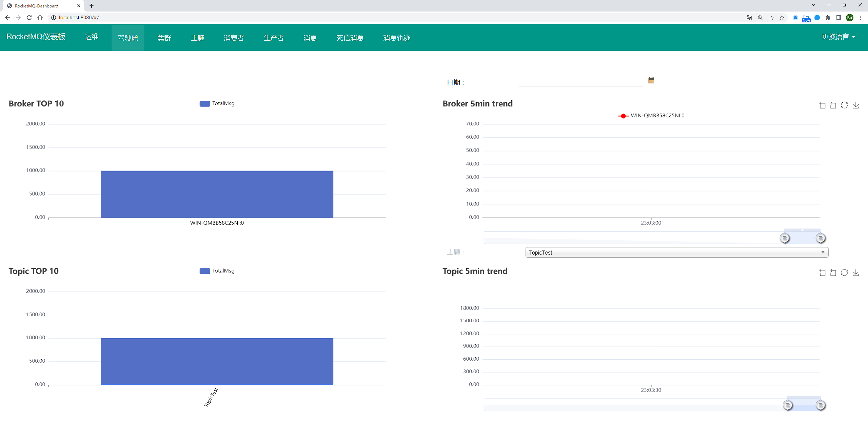Click the 日期 date input field
The height and width of the screenshot is (421, 868).
point(580,81)
